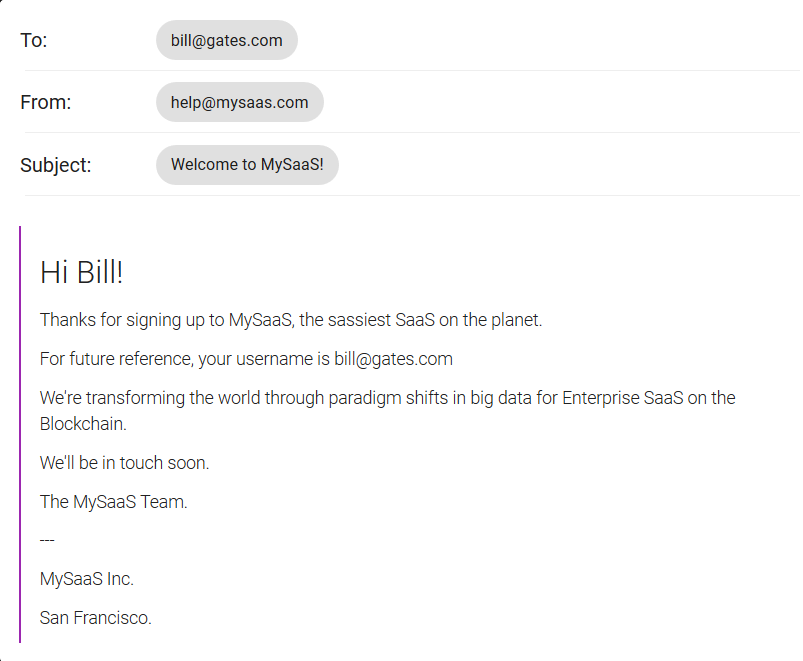Click the bill@gates.com recipient chip
Screen dimensions: 803x661
pos(226,41)
